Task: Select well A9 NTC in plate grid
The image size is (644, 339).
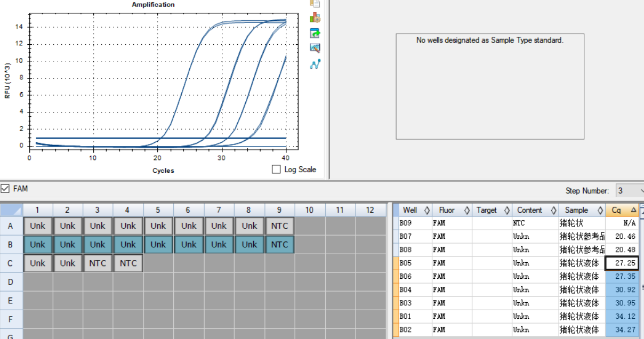Action: pyautogui.click(x=279, y=226)
